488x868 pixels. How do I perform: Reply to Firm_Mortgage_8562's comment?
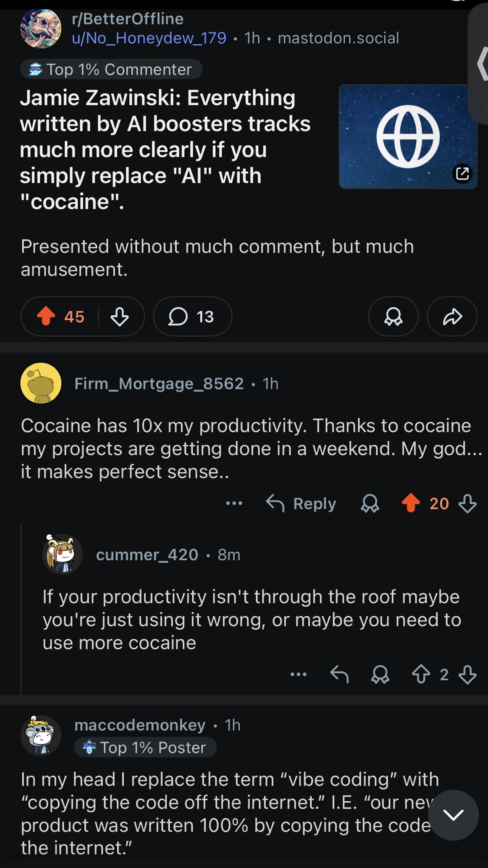coord(301,503)
